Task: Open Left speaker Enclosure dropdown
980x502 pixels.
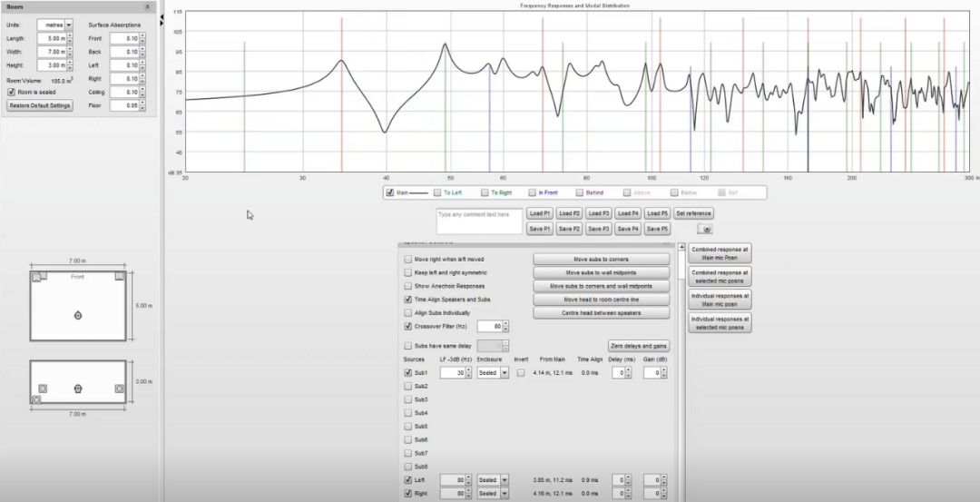Action: [504, 480]
